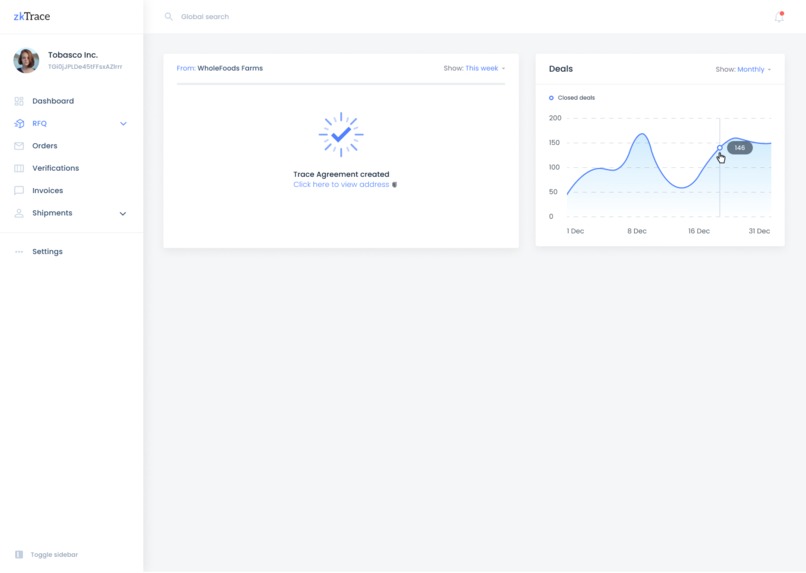This screenshot has height=573, width=806.
Task: Click the Toggle sidebar icon
Action: point(19,554)
